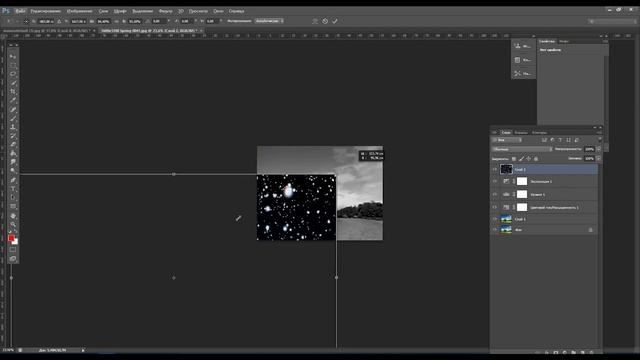The height and width of the screenshot is (360, 640).
Task: Toggle lock image pixels brush icon
Action: click(521, 159)
